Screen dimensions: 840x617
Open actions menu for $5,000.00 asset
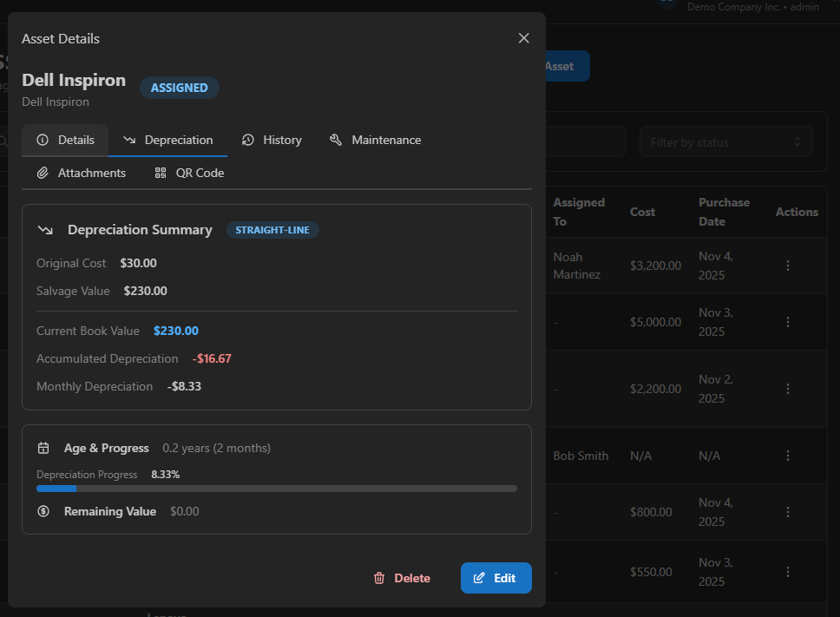click(788, 322)
